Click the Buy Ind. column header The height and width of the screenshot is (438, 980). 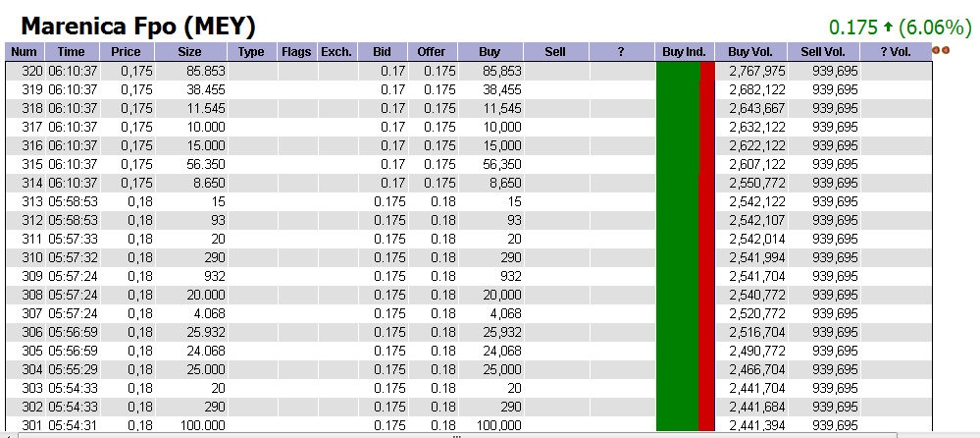pos(685,52)
